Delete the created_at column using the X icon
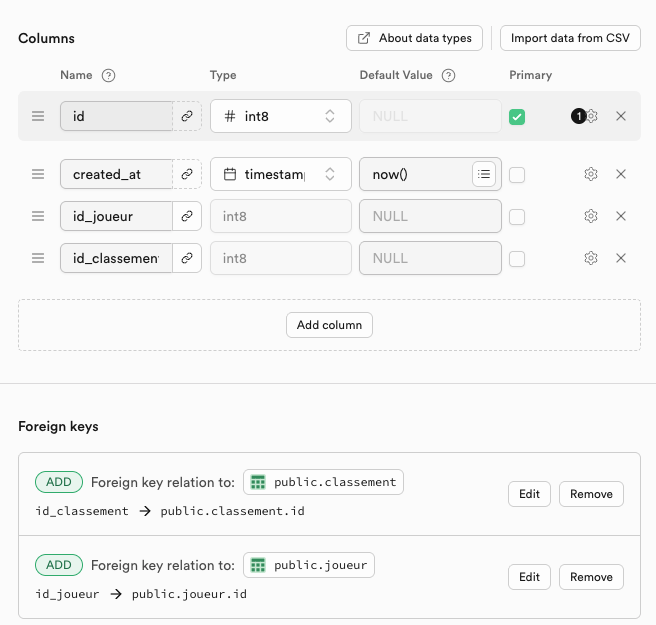656x625 pixels. (x=621, y=174)
